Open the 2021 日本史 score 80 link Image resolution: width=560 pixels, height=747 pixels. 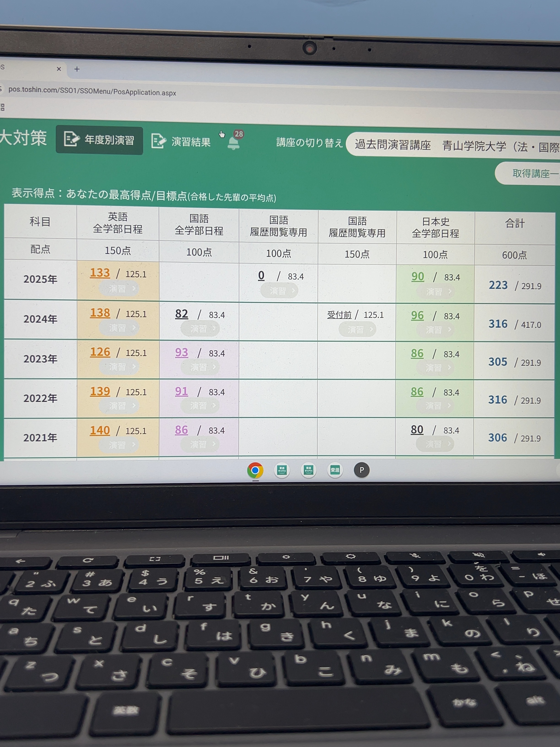[417, 430]
